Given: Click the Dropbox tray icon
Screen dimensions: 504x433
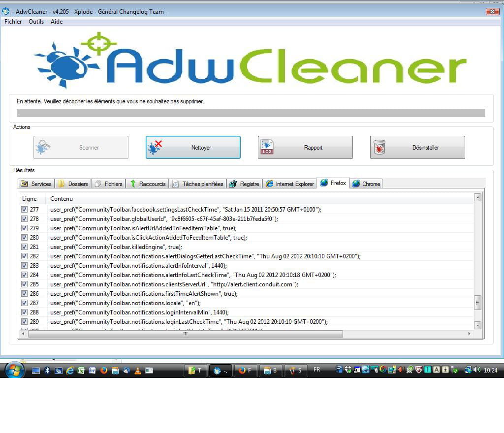Looking at the screenshot, I should [348, 370].
